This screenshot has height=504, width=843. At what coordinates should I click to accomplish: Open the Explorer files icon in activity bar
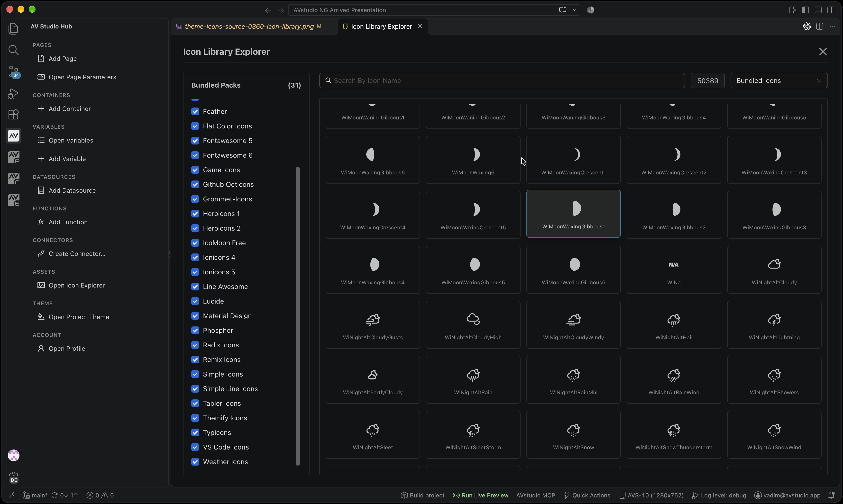pos(13,28)
